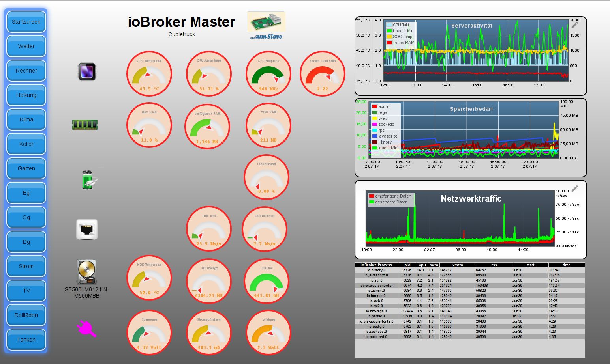Click the HDD Temperatur gauge
The width and height of the screenshot is (610, 364).
[x=149, y=278]
